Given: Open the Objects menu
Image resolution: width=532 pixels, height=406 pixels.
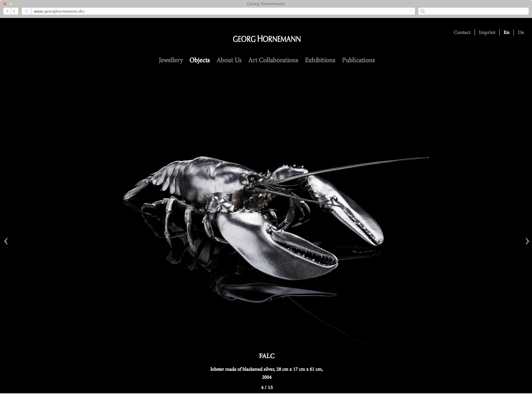Looking at the screenshot, I should click(199, 60).
